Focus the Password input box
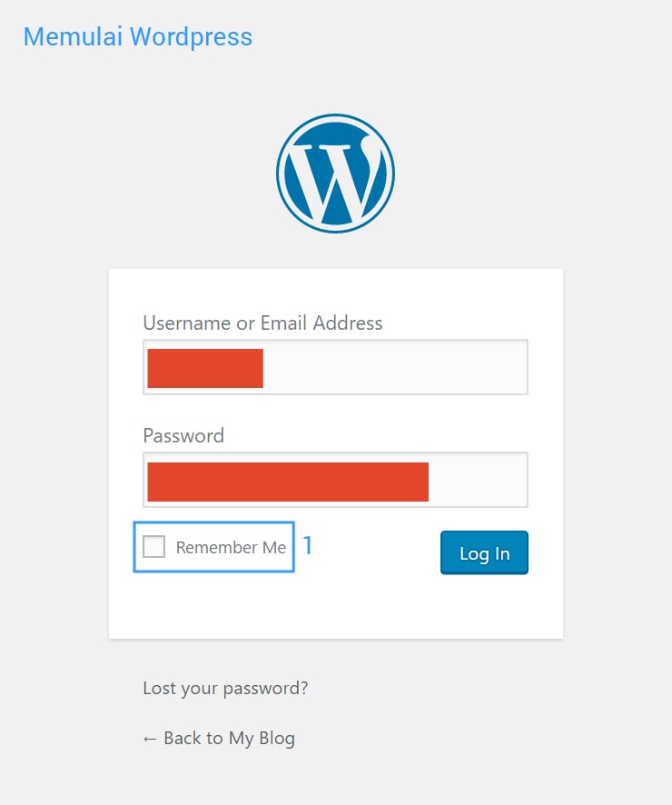 tap(335, 479)
